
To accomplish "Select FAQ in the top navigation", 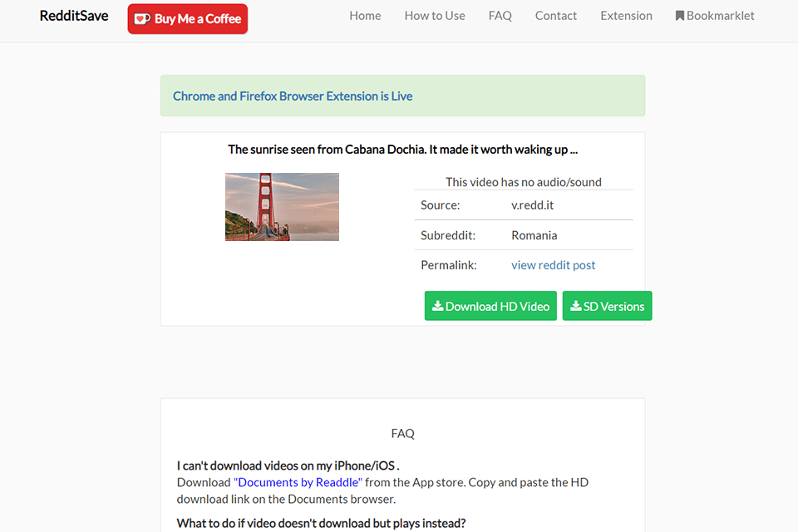I will click(500, 16).
